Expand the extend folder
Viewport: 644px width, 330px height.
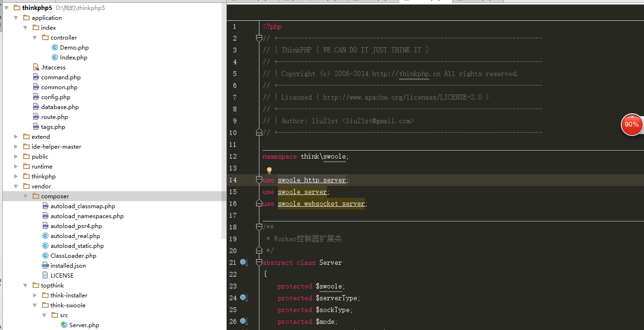pos(17,137)
